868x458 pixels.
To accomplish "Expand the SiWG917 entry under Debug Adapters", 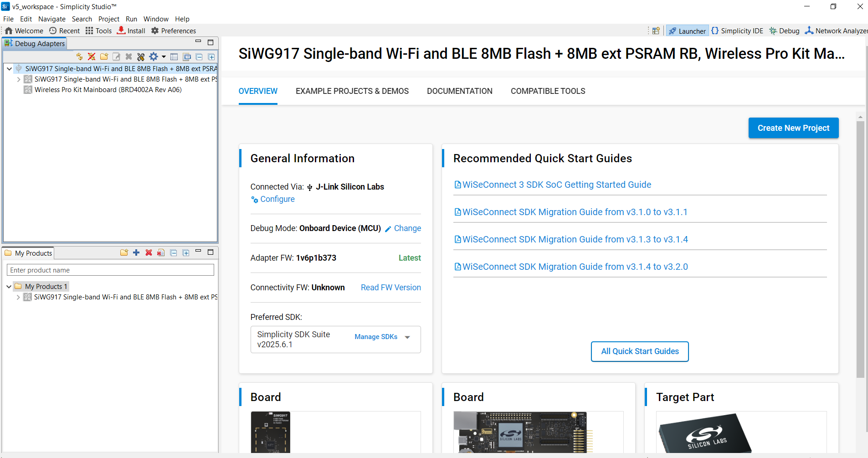I will [18, 79].
